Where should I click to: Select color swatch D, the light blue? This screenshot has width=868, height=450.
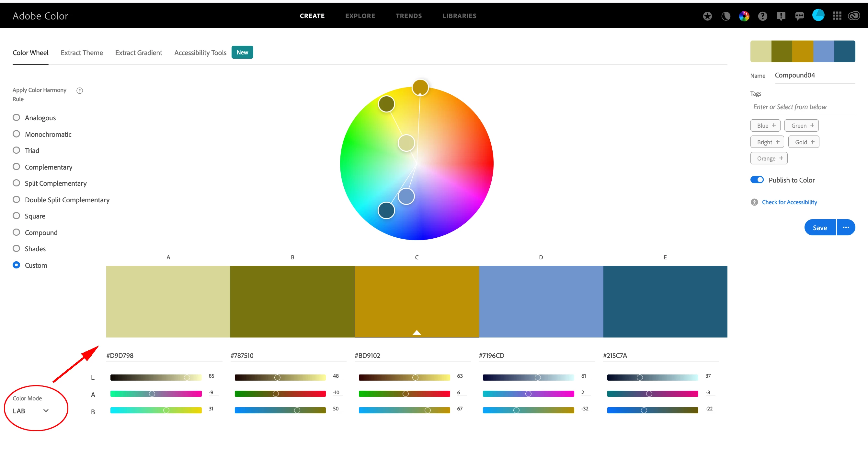(541, 301)
